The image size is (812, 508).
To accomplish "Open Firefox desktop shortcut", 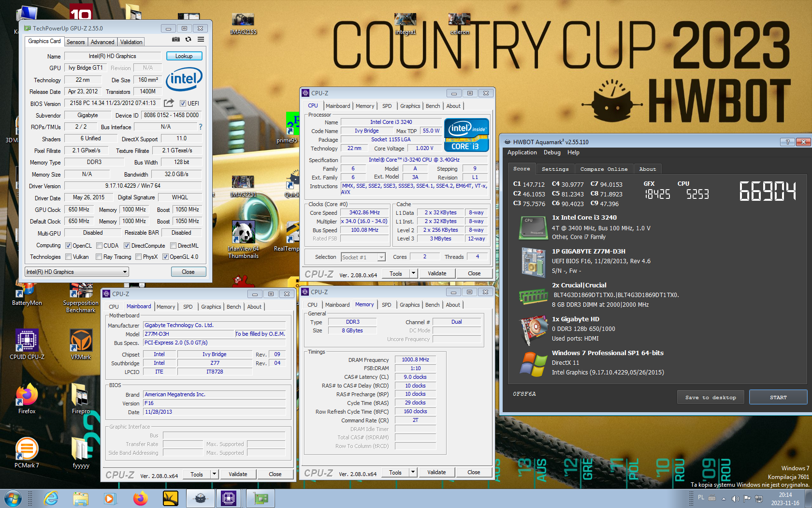I will click(x=27, y=399).
